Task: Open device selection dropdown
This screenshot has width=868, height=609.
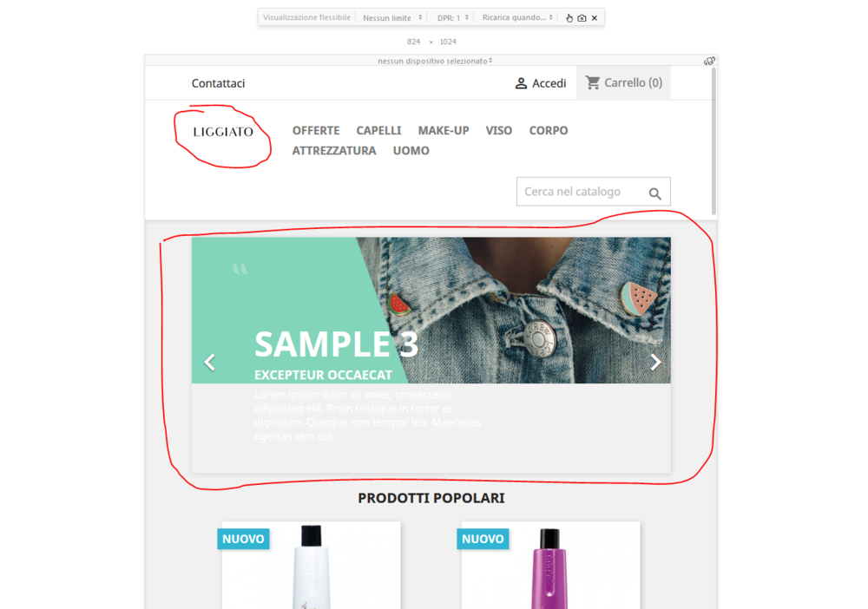Action: point(435,61)
